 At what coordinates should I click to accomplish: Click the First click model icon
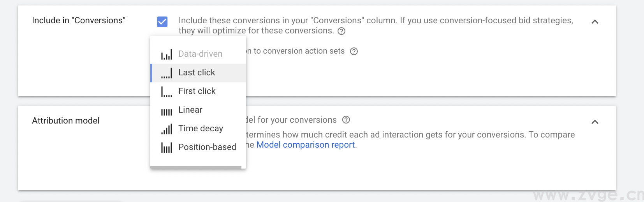click(167, 92)
